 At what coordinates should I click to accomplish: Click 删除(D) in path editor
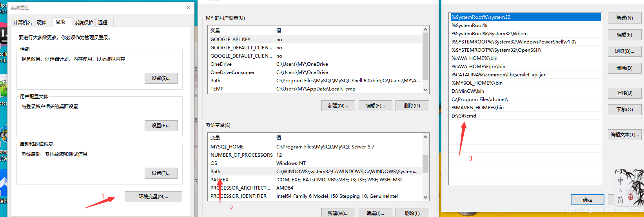pos(624,68)
